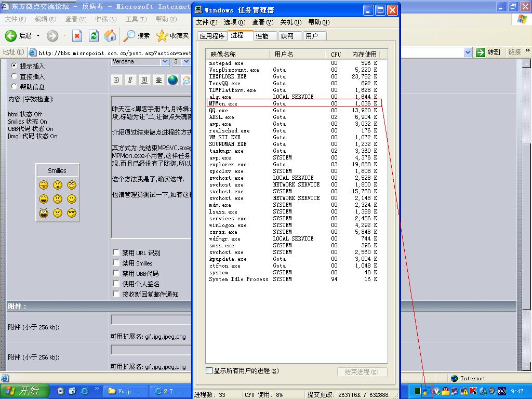Open the address bar dropdown arrow
This screenshot has width=532, height=399.
[468, 52]
